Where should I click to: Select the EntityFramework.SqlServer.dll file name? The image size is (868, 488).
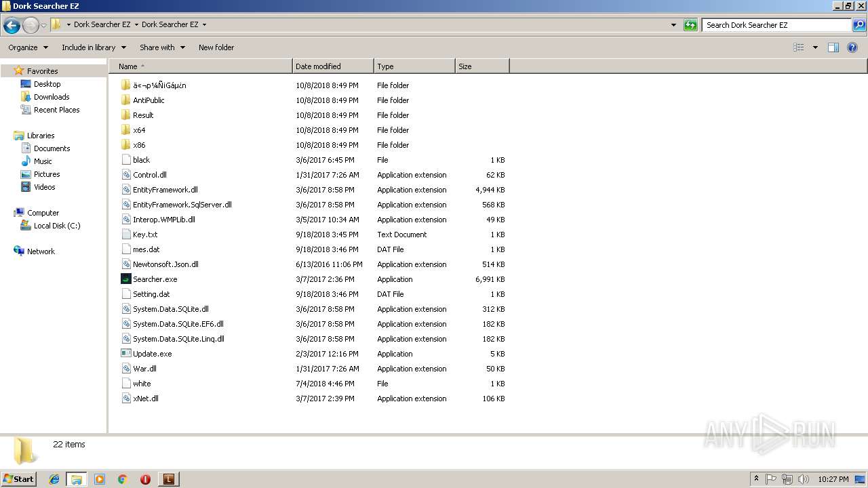pos(182,205)
